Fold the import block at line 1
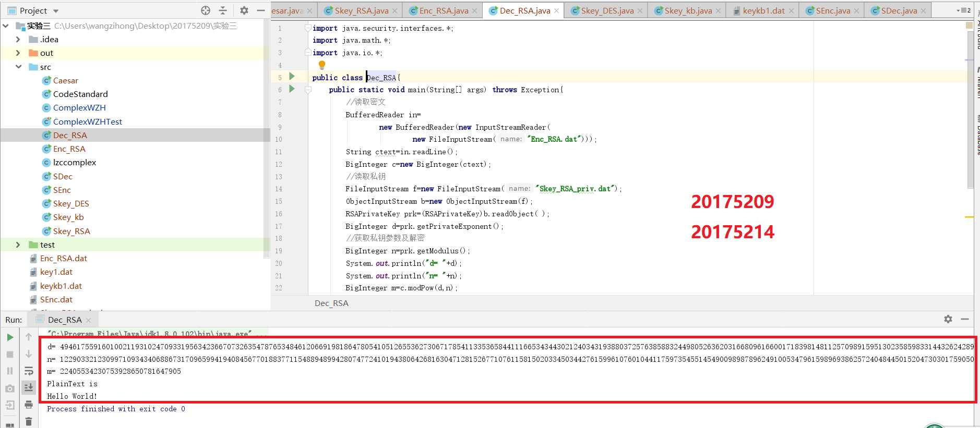The image size is (980, 428). [308, 28]
